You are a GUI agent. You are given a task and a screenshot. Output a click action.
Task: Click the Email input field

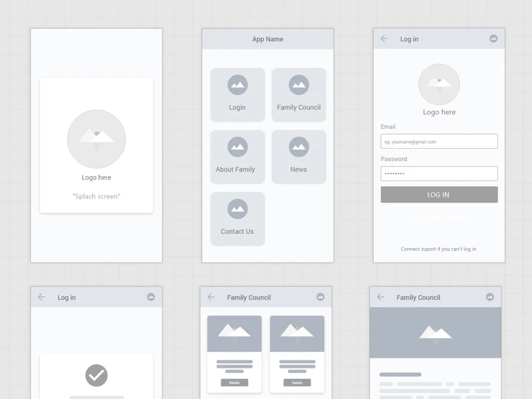click(439, 141)
